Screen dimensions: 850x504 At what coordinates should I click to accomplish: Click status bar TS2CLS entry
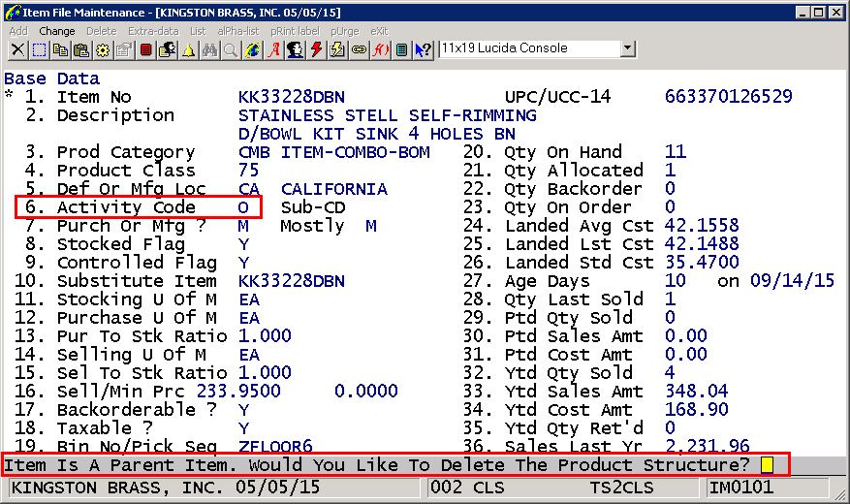click(622, 488)
